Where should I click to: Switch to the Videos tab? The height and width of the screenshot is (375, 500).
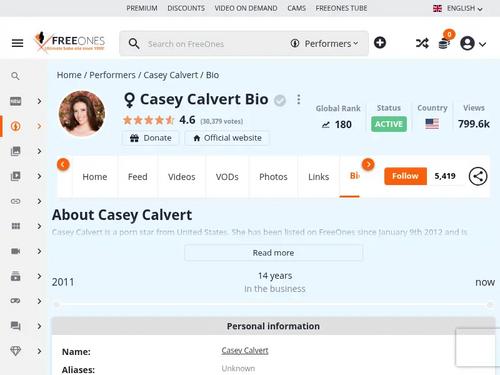[181, 177]
